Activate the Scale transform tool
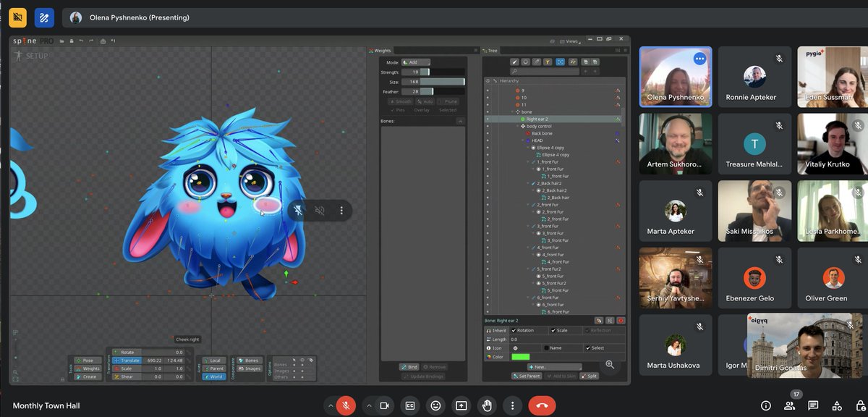The width and height of the screenshot is (868, 417). click(x=127, y=368)
